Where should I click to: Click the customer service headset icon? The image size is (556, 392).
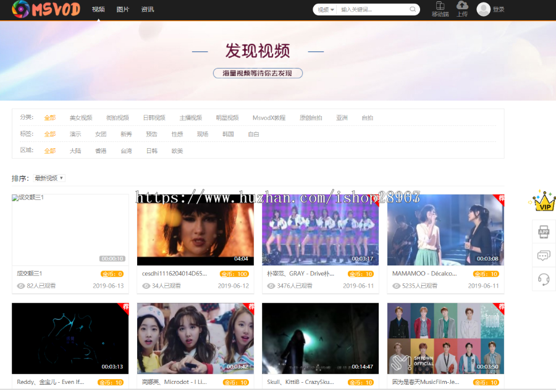[x=544, y=279]
